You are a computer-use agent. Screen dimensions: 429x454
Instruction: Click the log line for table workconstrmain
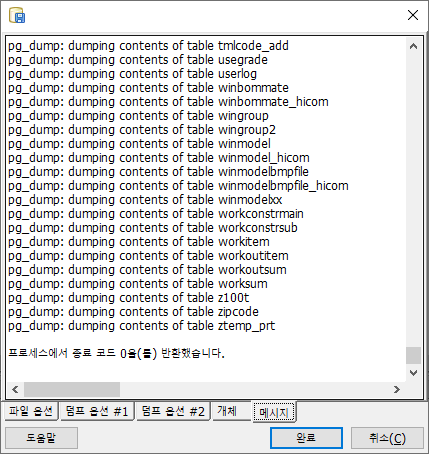[x=156, y=214]
